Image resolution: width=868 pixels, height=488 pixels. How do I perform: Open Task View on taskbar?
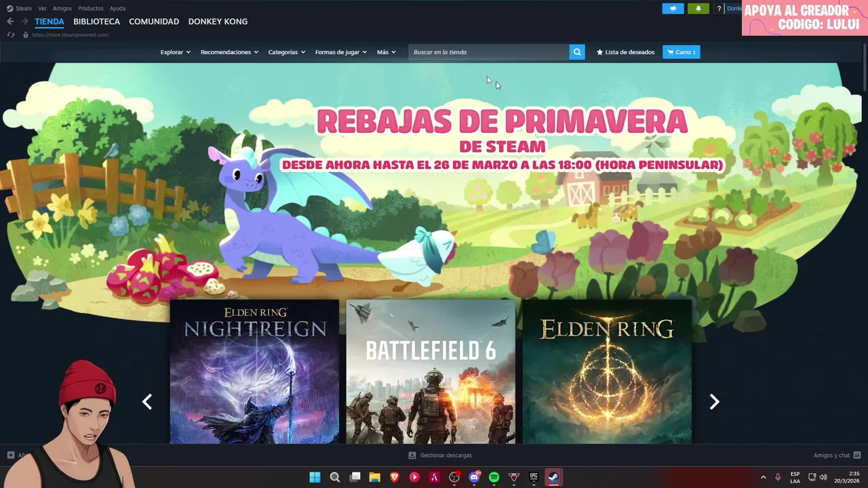coord(355,477)
